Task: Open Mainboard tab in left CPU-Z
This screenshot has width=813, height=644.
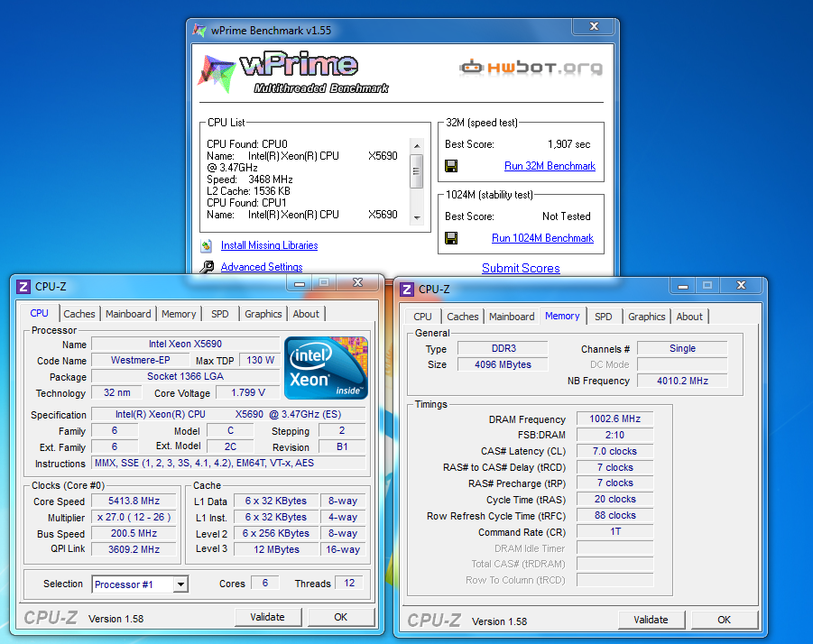Action: point(128,314)
